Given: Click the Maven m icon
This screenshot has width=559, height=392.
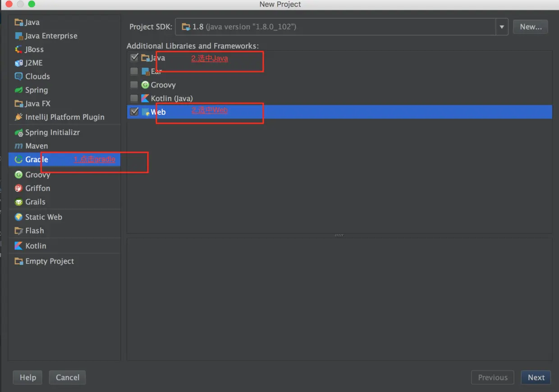Looking at the screenshot, I should pos(18,146).
